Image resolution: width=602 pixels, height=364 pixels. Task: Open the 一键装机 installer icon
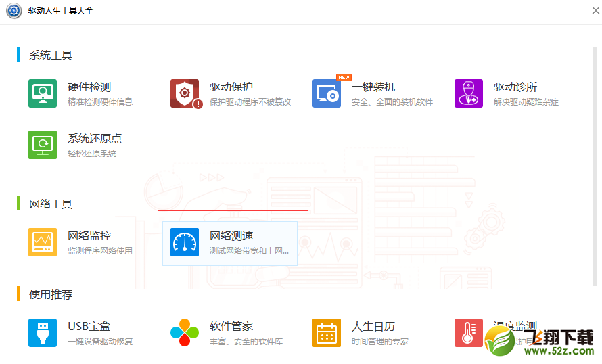point(327,93)
